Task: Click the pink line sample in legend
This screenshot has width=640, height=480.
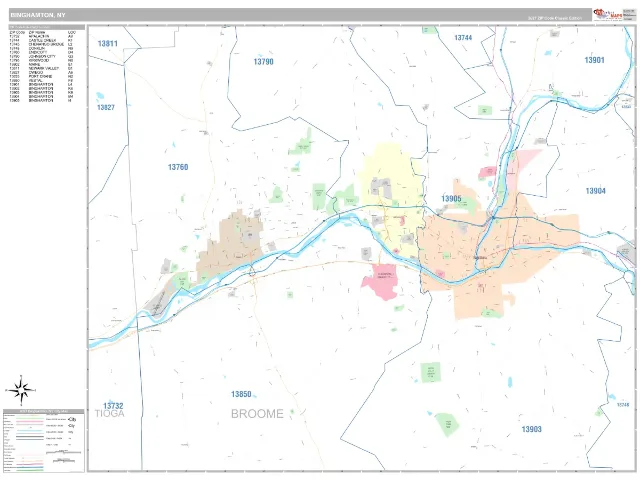Action: coord(30,422)
